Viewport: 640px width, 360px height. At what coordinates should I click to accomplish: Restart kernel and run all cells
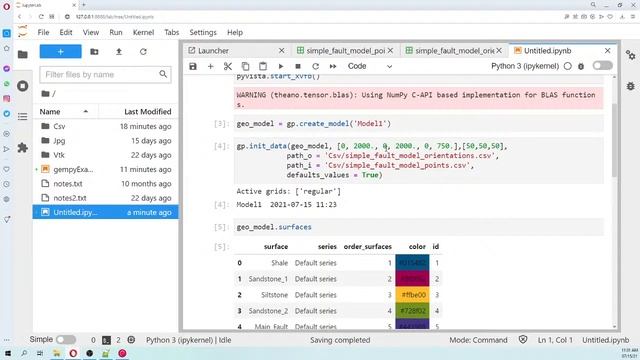[333, 66]
